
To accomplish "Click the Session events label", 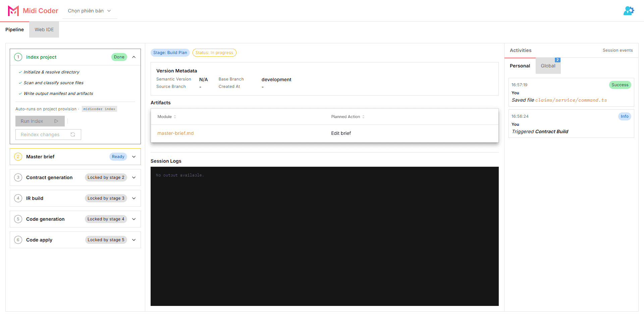I will pyautogui.click(x=618, y=50).
